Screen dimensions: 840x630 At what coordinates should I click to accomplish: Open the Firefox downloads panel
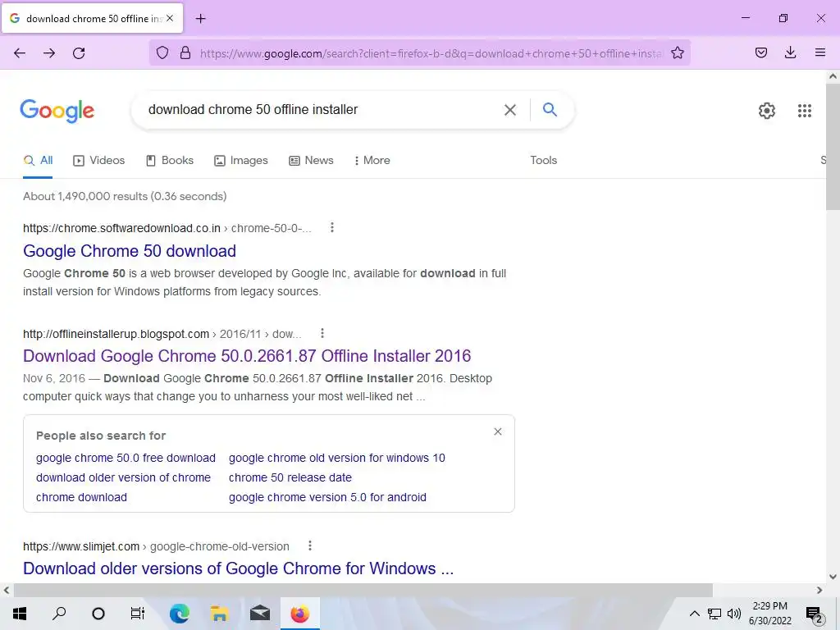pyautogui.click(x=790, y=52)
